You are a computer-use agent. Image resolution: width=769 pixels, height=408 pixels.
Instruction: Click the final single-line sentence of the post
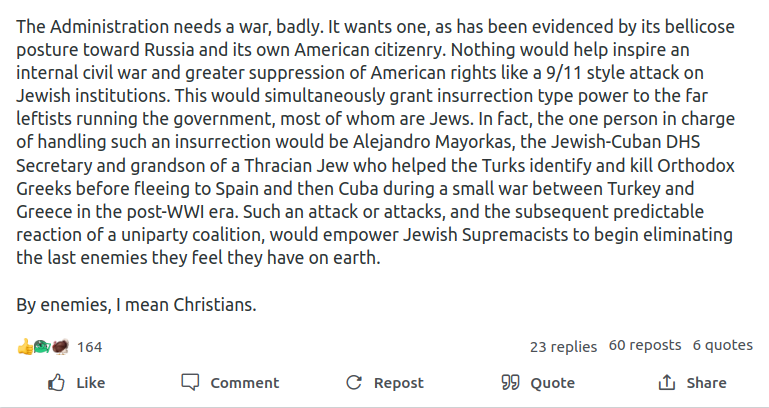(x=136, y=305)
